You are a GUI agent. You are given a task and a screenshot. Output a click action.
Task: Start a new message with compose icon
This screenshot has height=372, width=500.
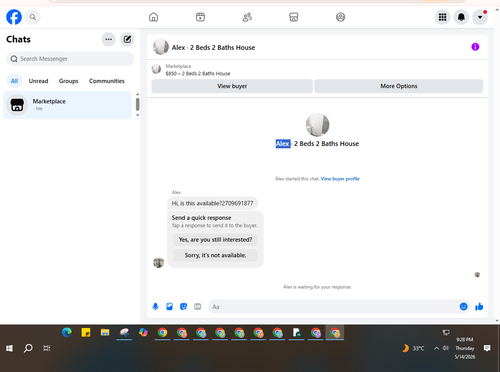tap(127, 39)
